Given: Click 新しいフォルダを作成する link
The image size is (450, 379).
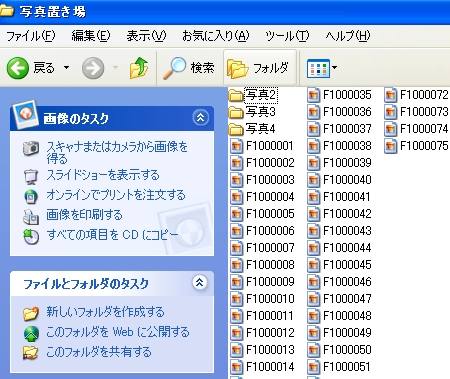Looking at the screenshot, I should [105, 312].
